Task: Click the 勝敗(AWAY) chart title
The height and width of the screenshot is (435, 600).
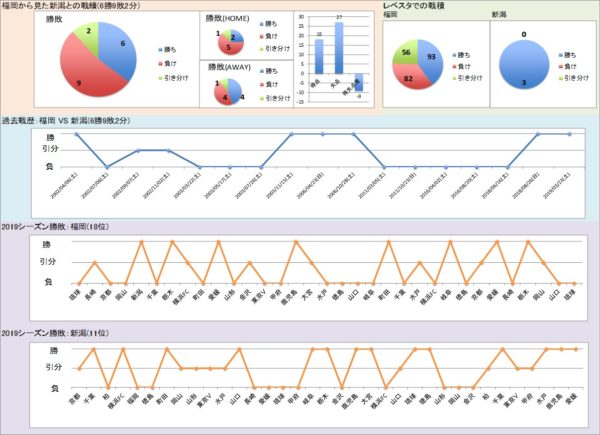Action: coord(229,67)
